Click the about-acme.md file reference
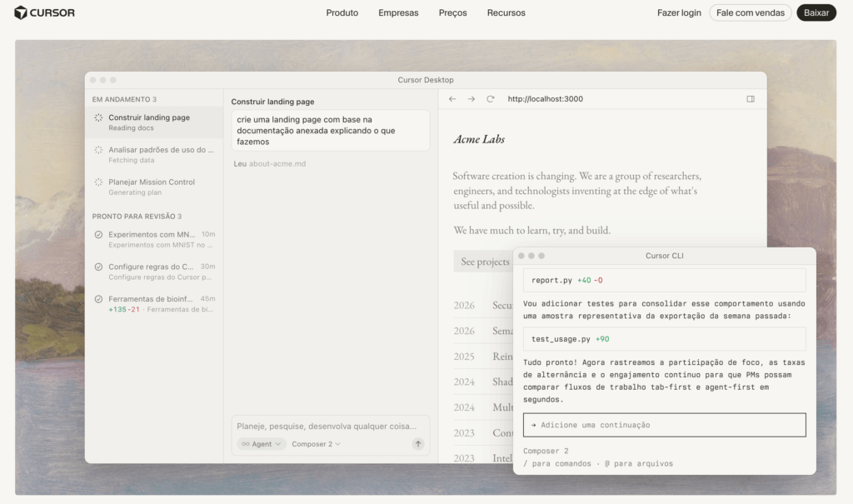The width and height of the screenshot is (853, 504). [277, 163]
